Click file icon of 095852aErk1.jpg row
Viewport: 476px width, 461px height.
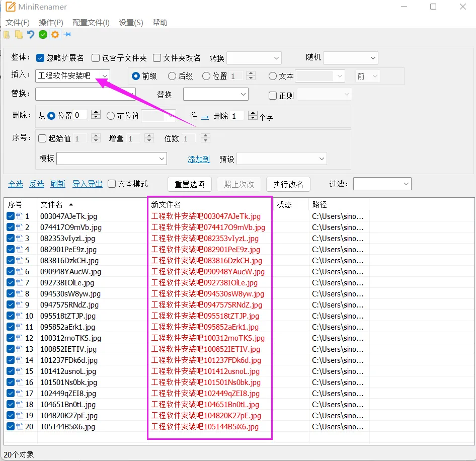(20, 327)
